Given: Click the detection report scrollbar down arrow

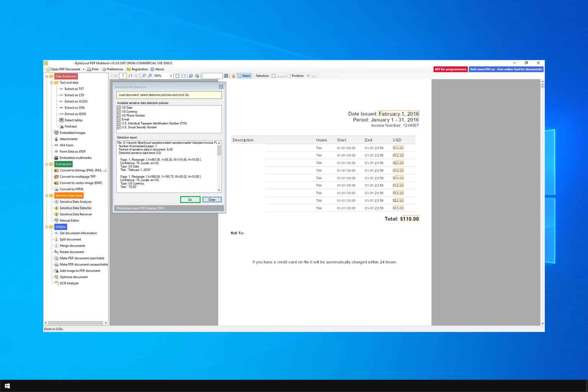Looking at the screenshot, I should tap(219, 190).
